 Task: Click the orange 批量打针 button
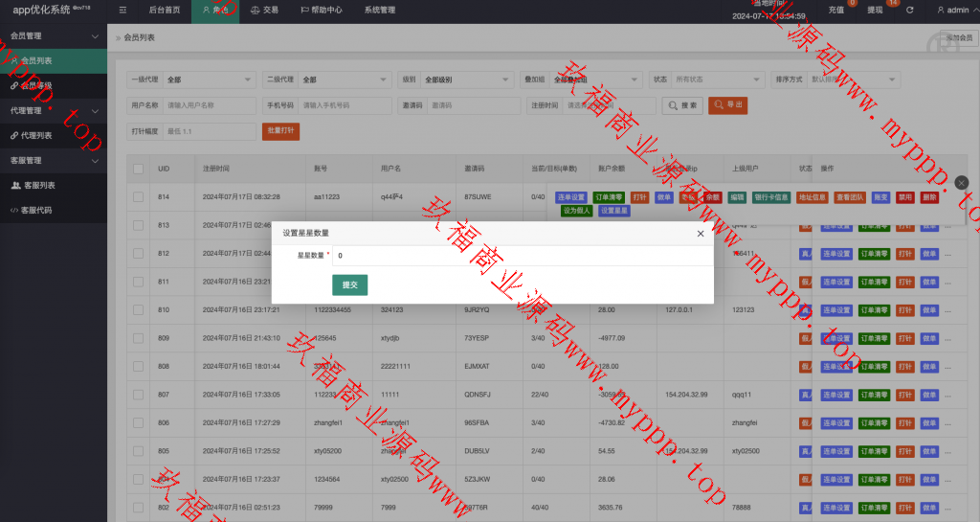(280, 131)
